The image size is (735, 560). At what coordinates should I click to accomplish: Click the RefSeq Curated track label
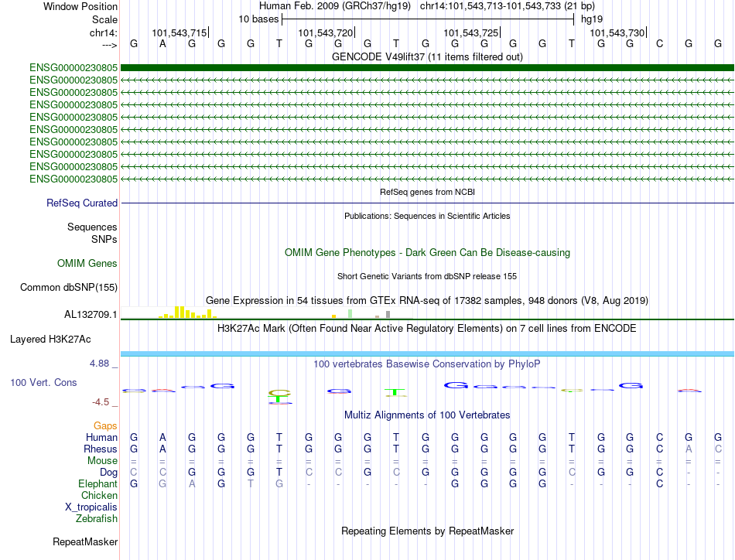[82, 203]
